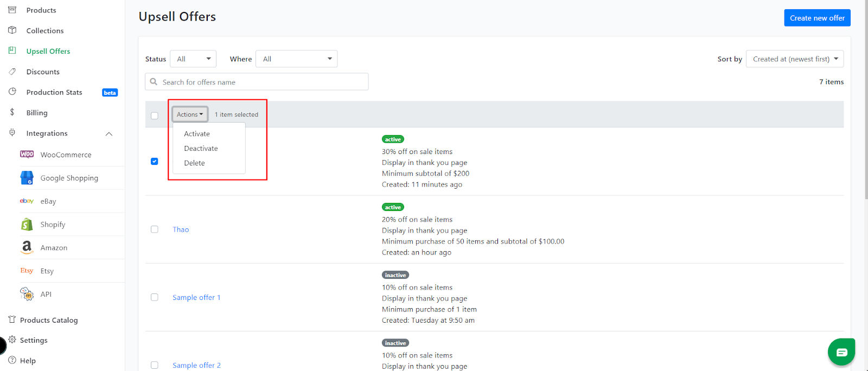
Task: Go to Collections in sidebar
Action: pos(45,31)
